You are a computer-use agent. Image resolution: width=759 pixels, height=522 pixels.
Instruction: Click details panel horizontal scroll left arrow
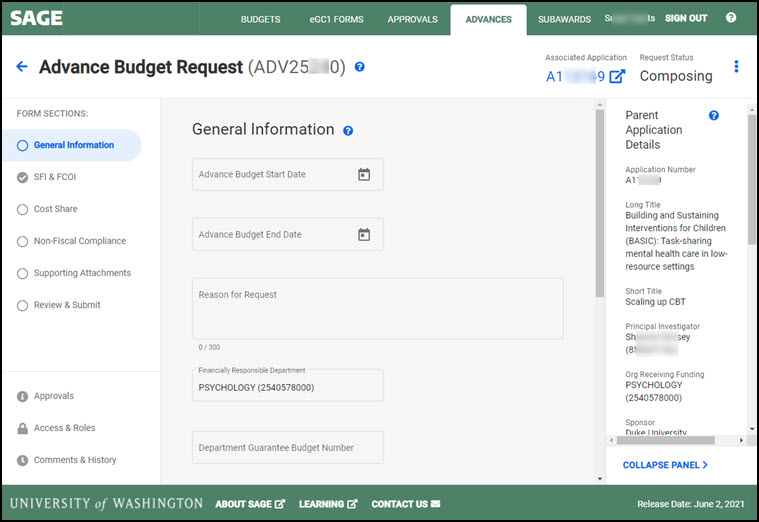(x=611, y=440)
